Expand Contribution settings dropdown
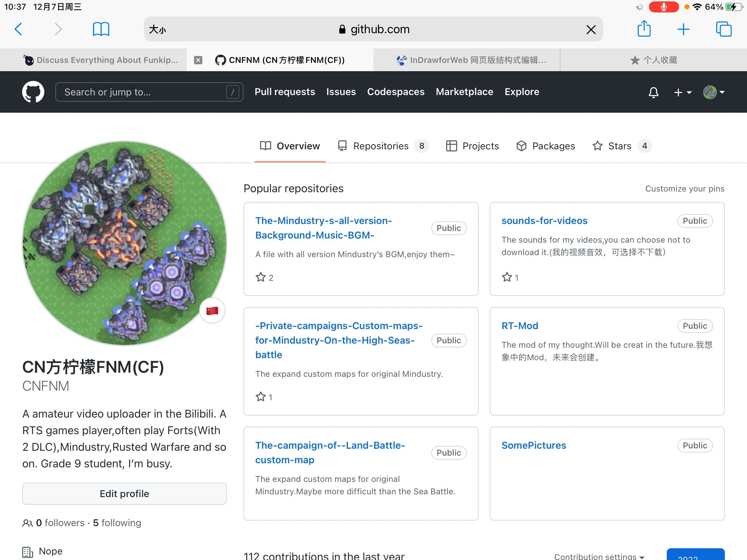Screen dimensions: 747x560 click(599, 556)
